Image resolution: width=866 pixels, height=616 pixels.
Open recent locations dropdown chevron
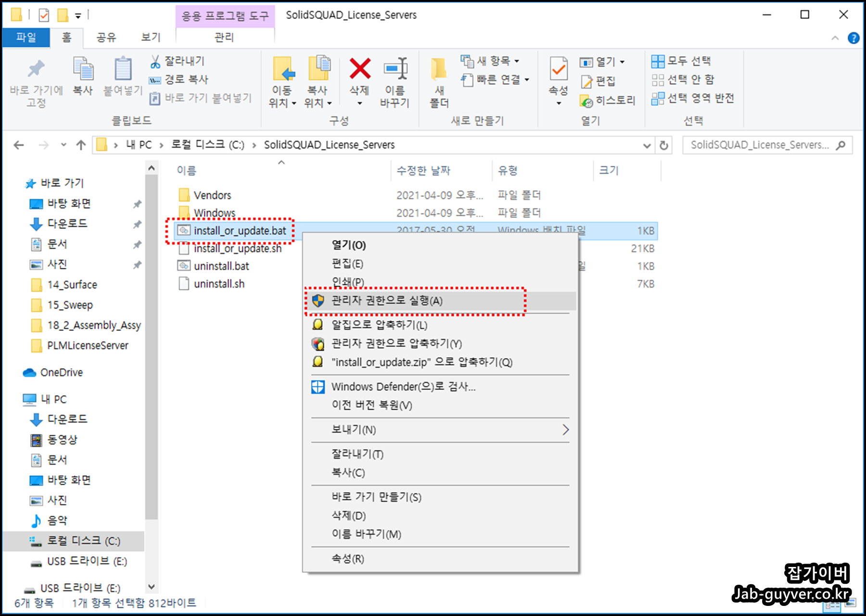tap(64, 145)
